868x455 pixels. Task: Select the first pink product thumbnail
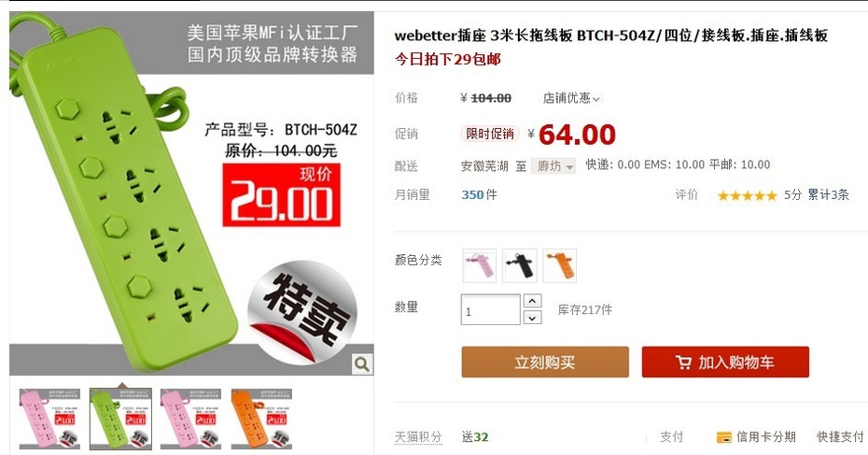(49, 419)
